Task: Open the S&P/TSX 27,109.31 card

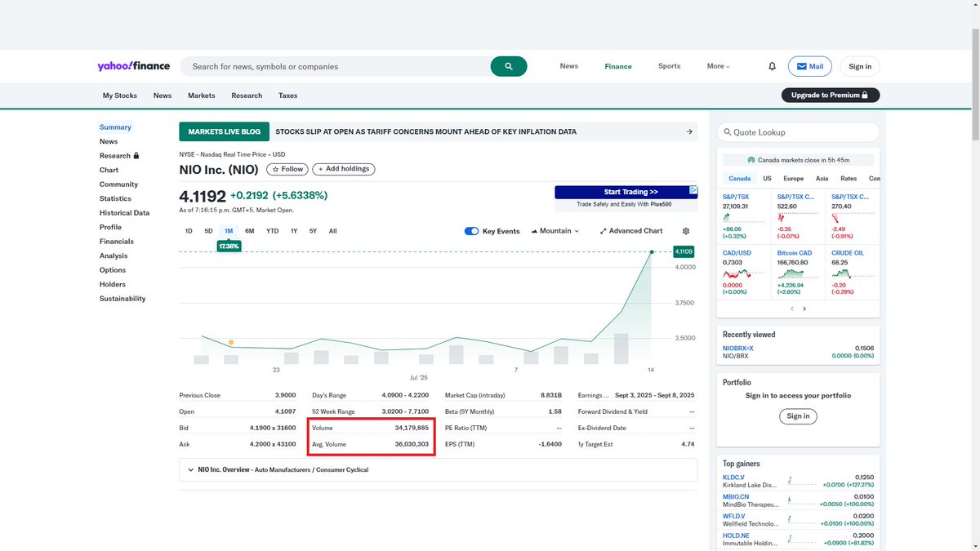Action: click(x=744, y=216)
